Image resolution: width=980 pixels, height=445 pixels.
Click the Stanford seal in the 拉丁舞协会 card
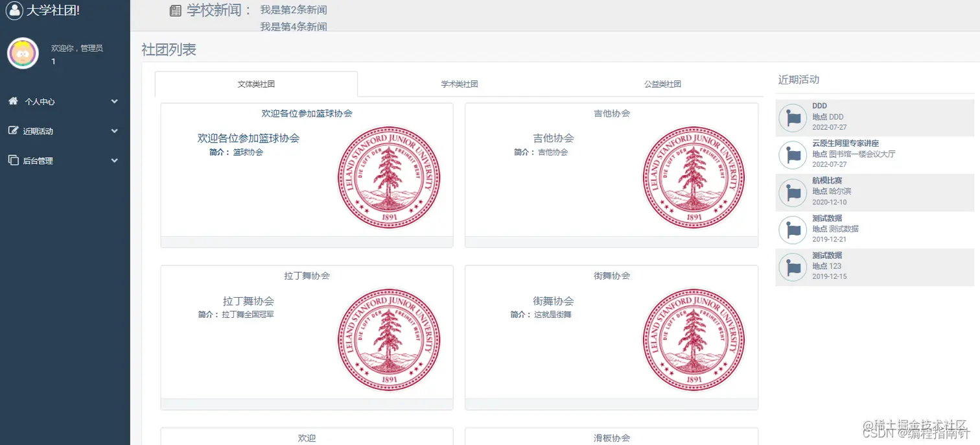coord(389,340)
